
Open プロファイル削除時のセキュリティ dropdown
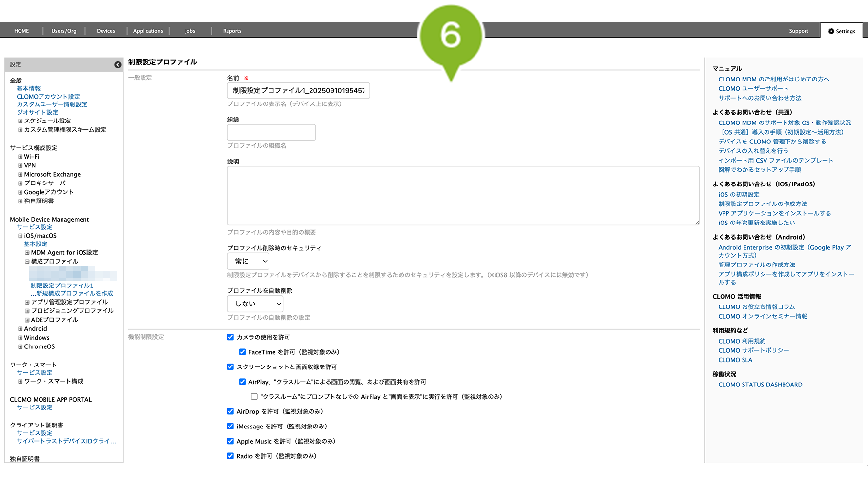(248, 261)
